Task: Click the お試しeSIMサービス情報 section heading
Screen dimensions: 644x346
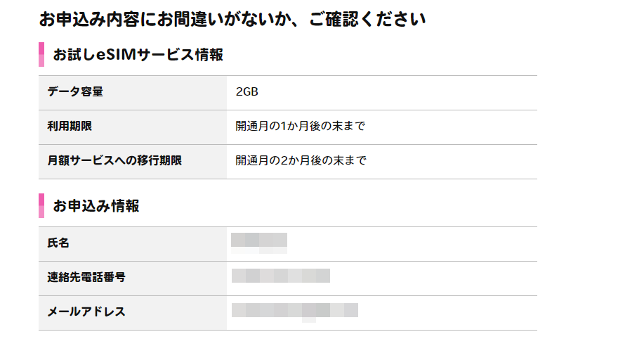Action: pos(138,54)
